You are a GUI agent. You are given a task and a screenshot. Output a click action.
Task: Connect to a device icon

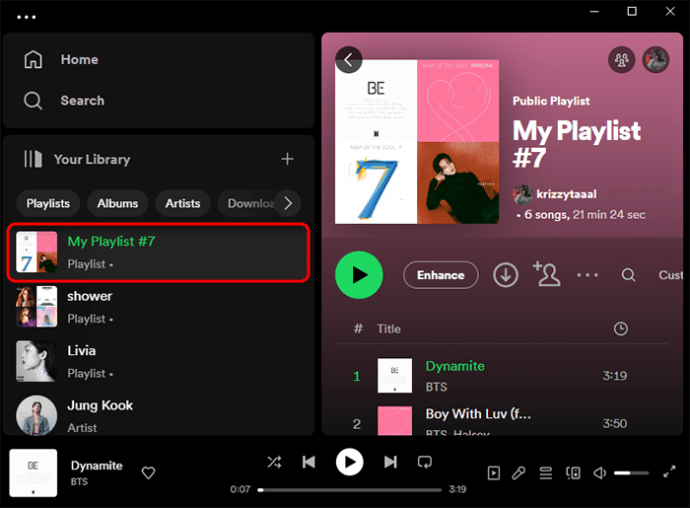click(573, 473)
